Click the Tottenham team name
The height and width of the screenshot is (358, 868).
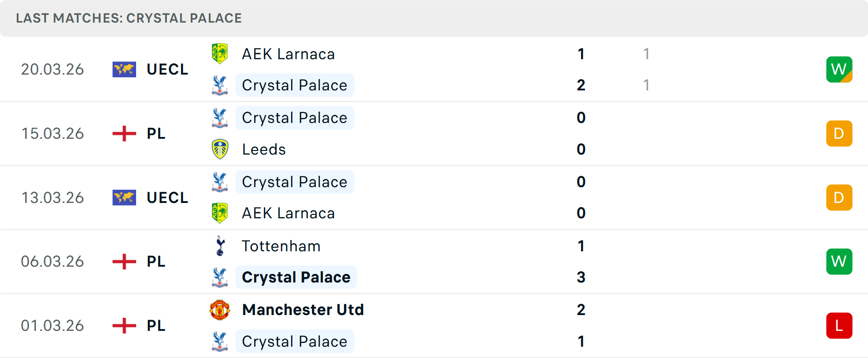(x=281, y=246)
